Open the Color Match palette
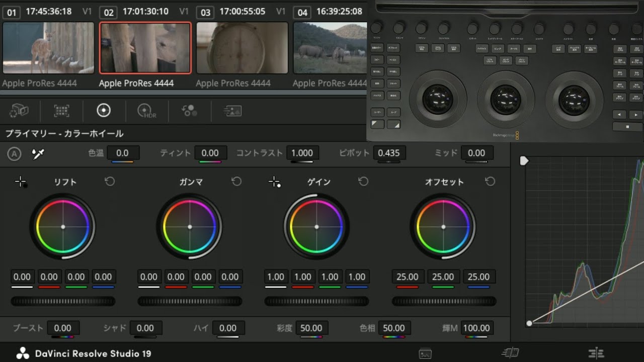Viewport: 644px width, 362px height. pyautogui.click(x=61, y=111)
